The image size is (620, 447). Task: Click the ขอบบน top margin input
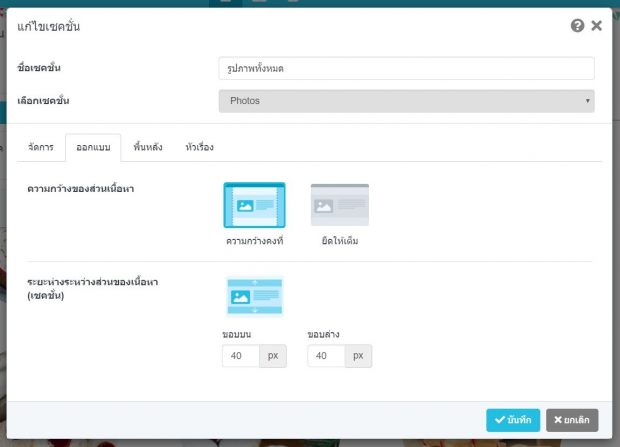241,356
